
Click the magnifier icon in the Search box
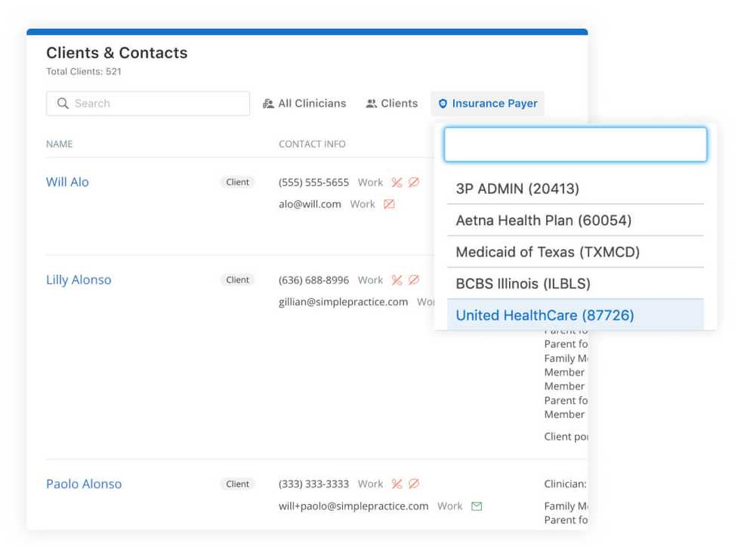tap(63, 103)
